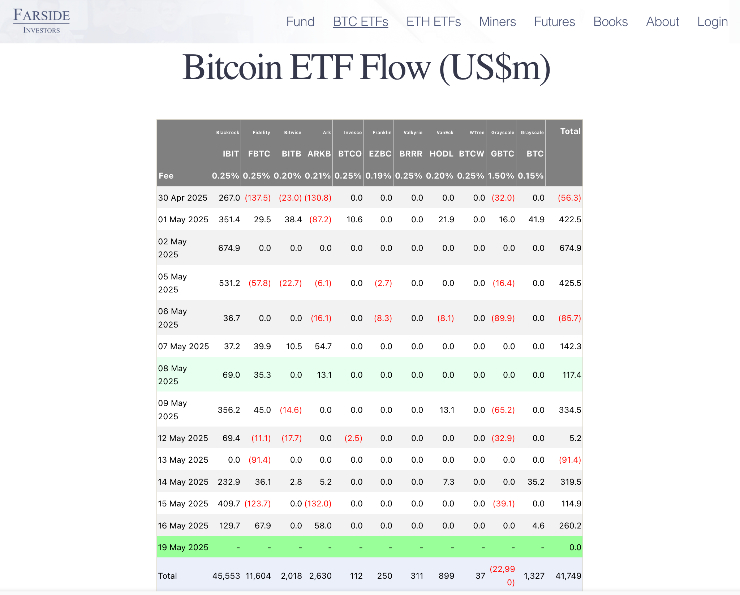740x595 pixels.
Task: Select the FBTC column header
Action: click(x=259, y=154)
